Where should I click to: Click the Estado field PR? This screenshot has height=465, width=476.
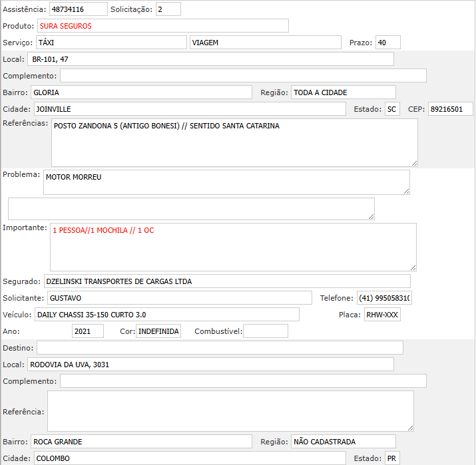(393, 458)
